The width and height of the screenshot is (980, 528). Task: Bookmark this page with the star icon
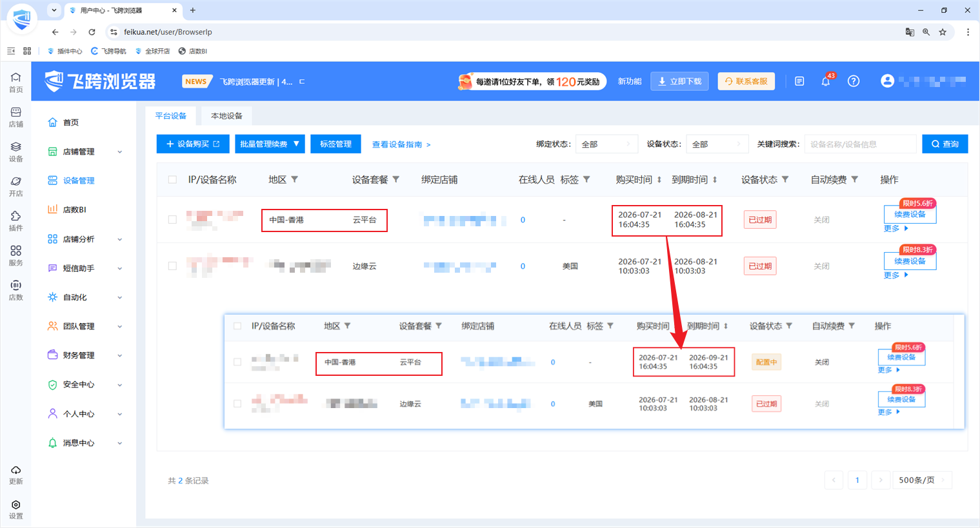(943, 32)
